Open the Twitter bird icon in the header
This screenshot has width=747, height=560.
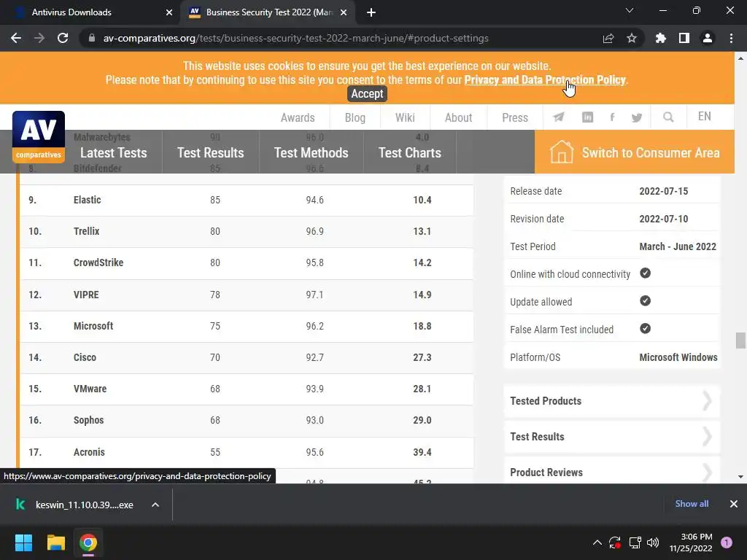tap(636, 117)
